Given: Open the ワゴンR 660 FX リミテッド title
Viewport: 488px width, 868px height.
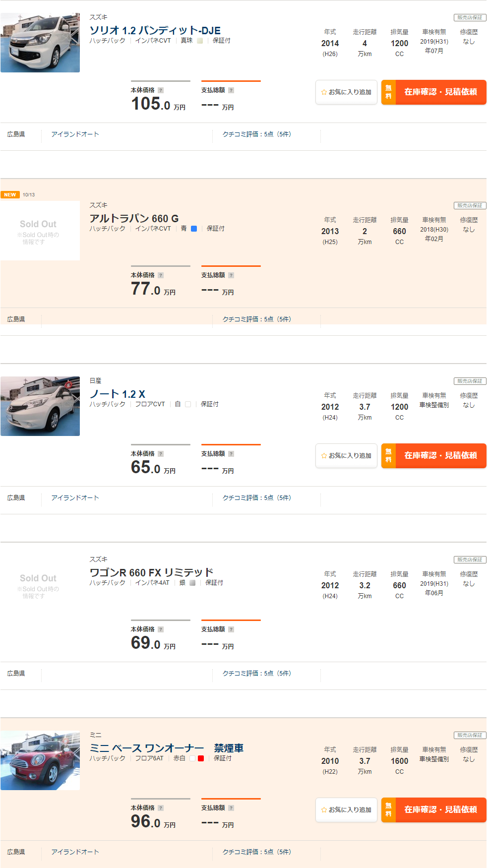Looking at the screenshot, I should tap(151, 573).
